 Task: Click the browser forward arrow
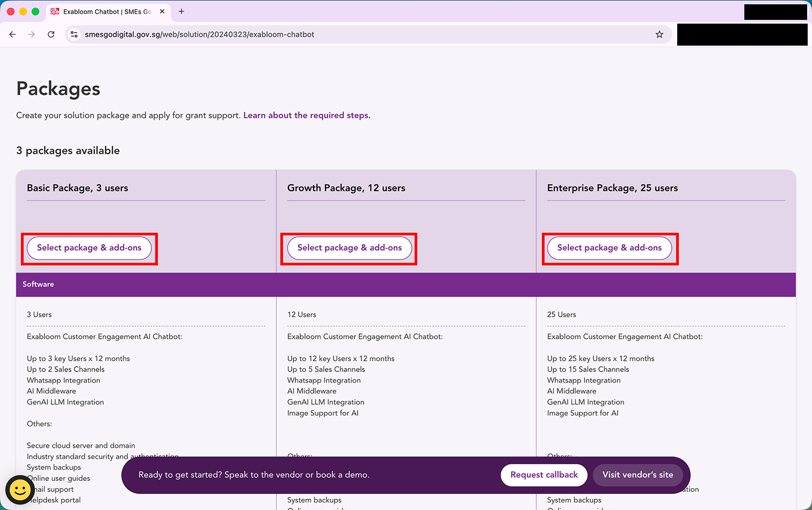click(x=32, y=34)
